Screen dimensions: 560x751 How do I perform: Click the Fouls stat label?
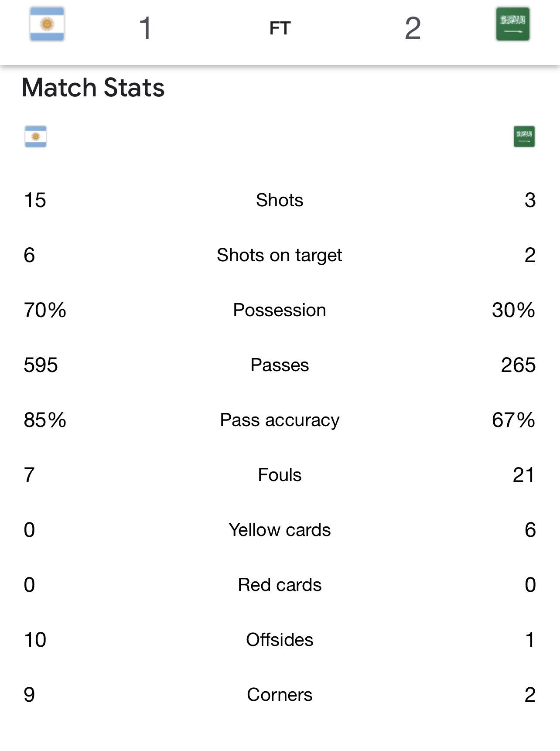coord(280,475)
